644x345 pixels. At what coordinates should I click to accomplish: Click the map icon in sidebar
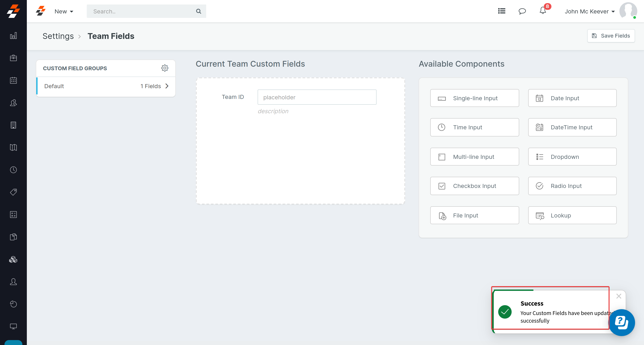coord(13,147)
